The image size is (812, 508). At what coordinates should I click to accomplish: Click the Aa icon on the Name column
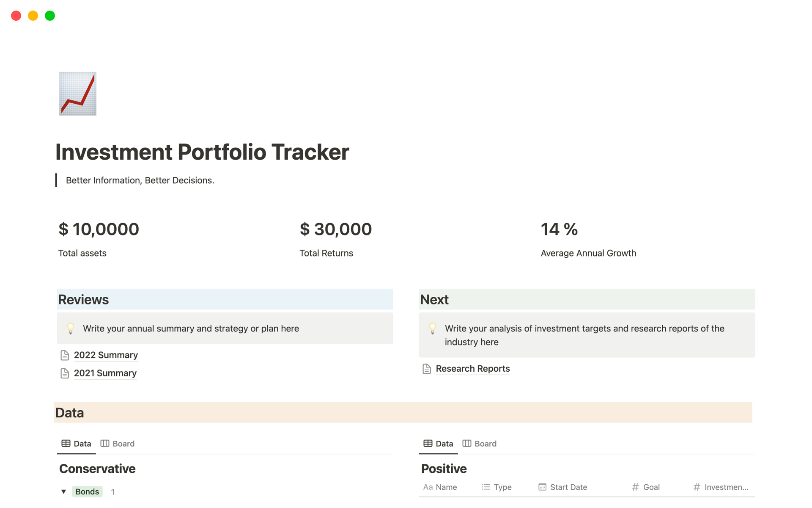click(428, 487)
